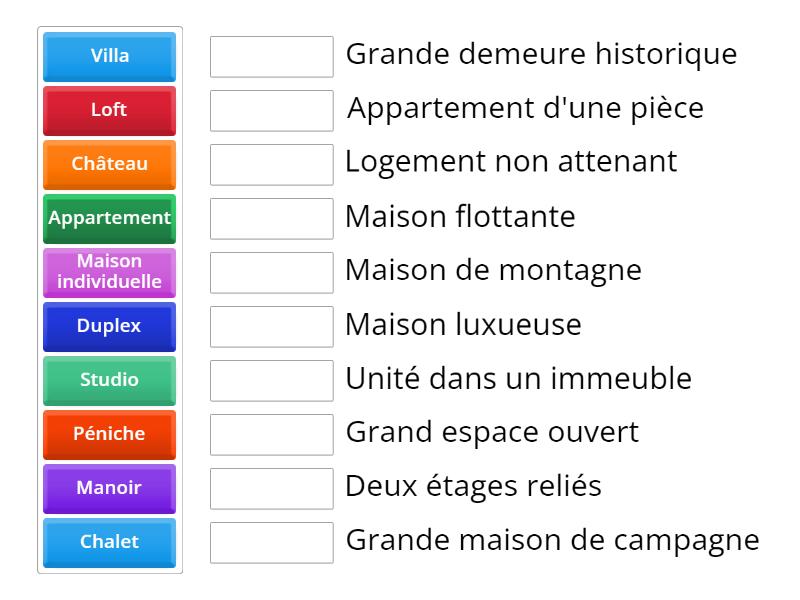This screenshot has width=800, height=600.
Task: Click the answer box beside Maison de montagne
Action: click(271, 273)
